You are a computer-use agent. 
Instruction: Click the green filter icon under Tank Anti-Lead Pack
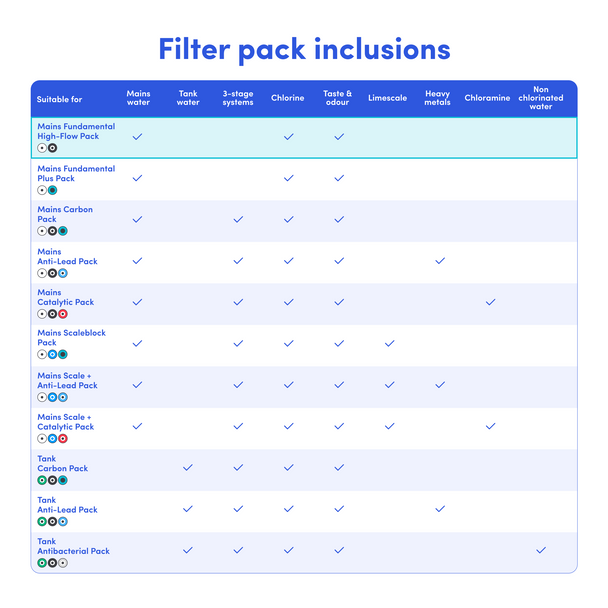point(42,522)
